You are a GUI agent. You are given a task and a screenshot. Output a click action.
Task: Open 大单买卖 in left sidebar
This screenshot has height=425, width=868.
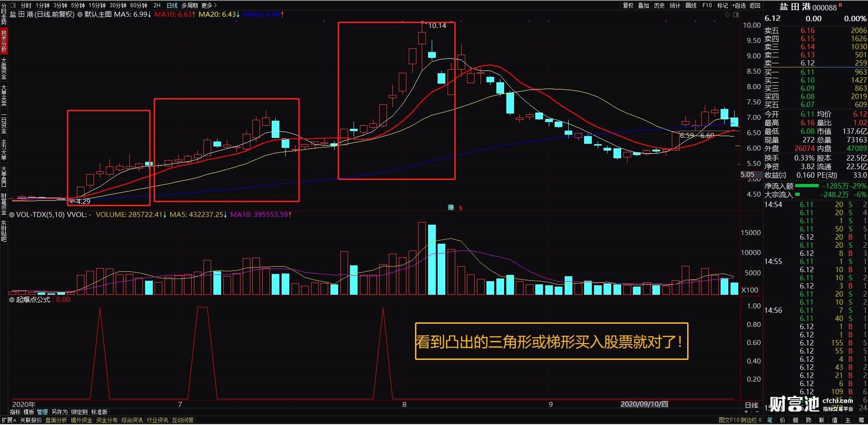(4, 95)
